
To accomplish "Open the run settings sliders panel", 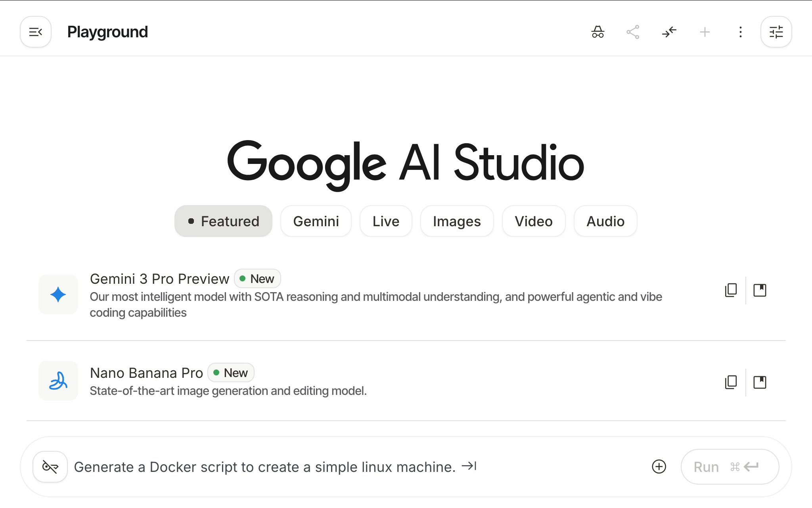I will pos(776,32).
